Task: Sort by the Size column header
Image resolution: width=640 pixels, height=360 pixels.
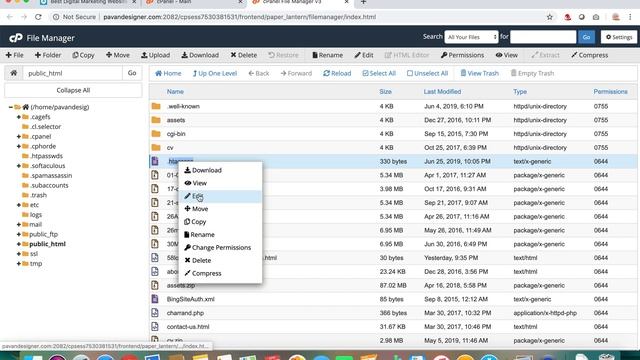Action: [x=385, y=92]
